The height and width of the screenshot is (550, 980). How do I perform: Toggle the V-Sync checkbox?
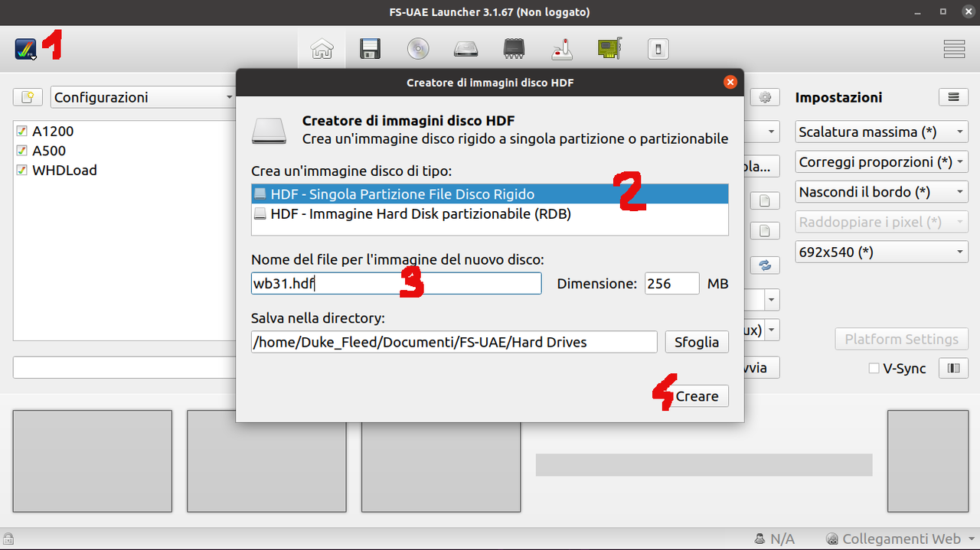tap(874, 369)
